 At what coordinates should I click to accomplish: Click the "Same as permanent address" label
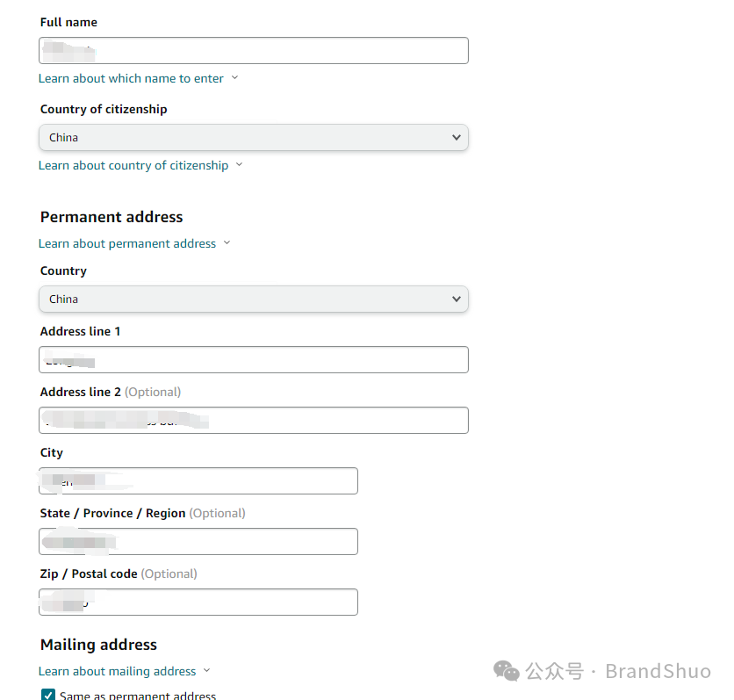(x=138, y=696)
